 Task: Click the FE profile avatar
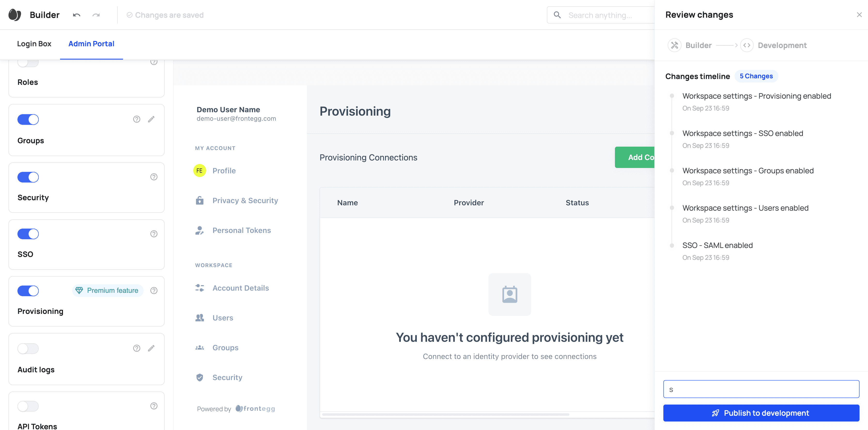pos(200,171)
